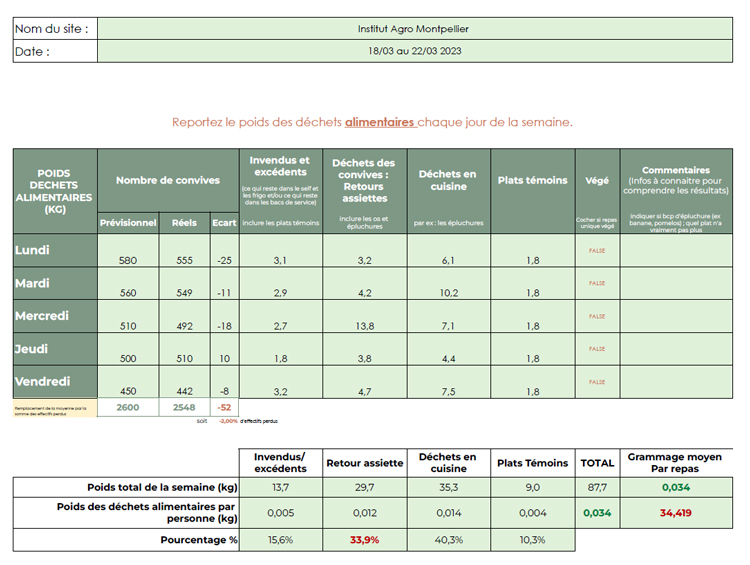Screen dimensions: 750x565
Task: Toggle the Végé FALSE cell for Lundi
Action: [597, 250]
